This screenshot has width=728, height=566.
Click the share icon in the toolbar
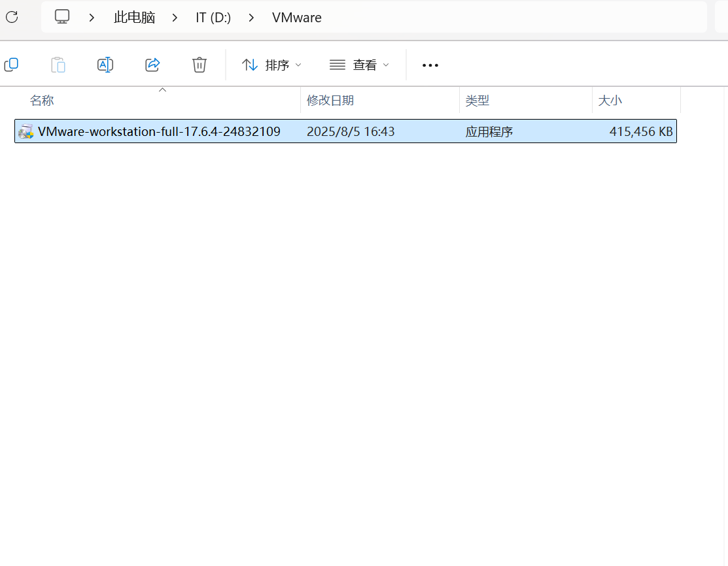[x=152, y=65]
